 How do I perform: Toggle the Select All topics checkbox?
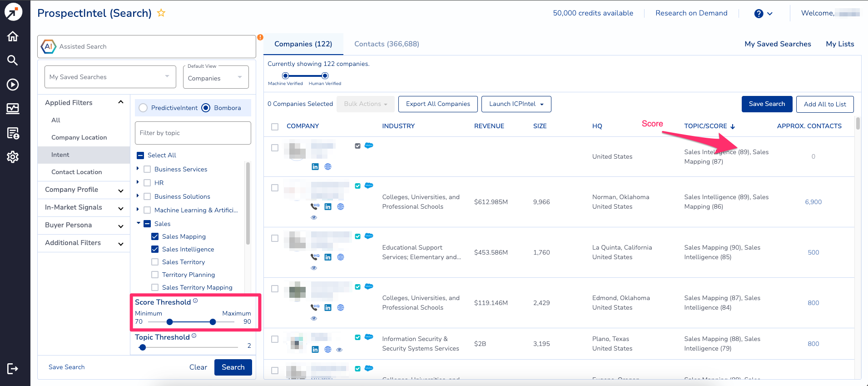(x=140, y=155)
